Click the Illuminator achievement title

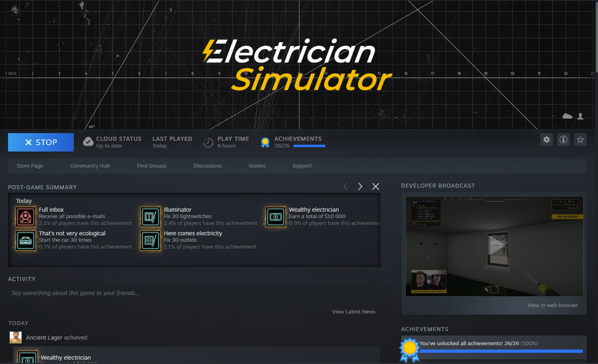(x=177, y=210)
